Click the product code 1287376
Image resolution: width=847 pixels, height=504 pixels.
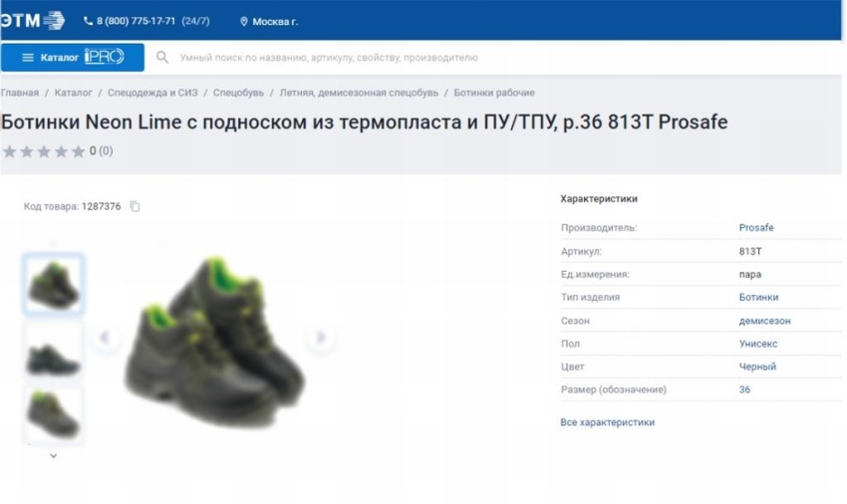(x=101, y=206)
